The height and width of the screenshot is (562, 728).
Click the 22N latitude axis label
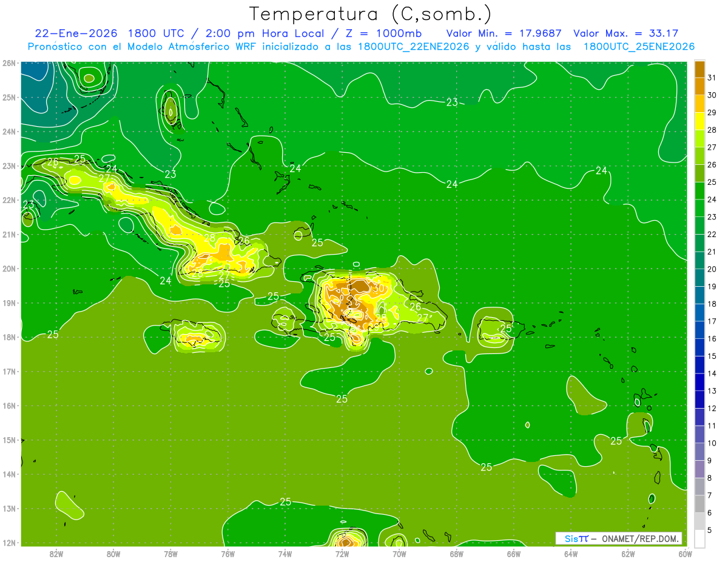pos(9,200)
